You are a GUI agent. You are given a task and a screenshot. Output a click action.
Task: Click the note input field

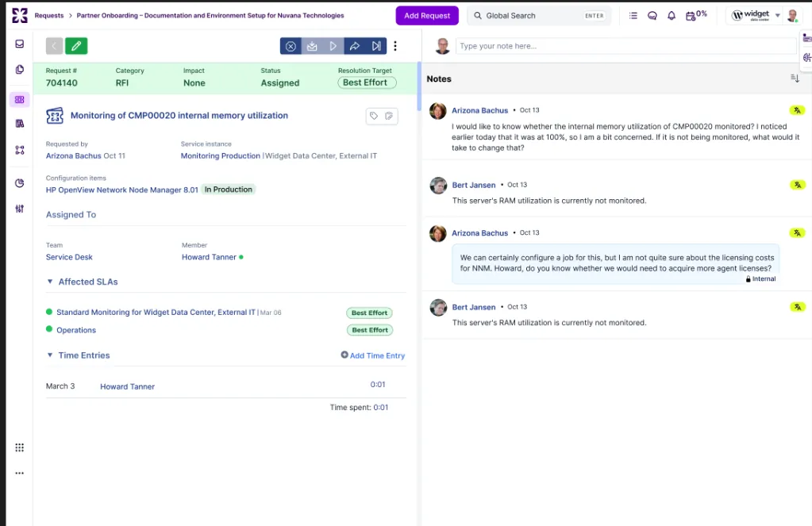pos(625,46)
